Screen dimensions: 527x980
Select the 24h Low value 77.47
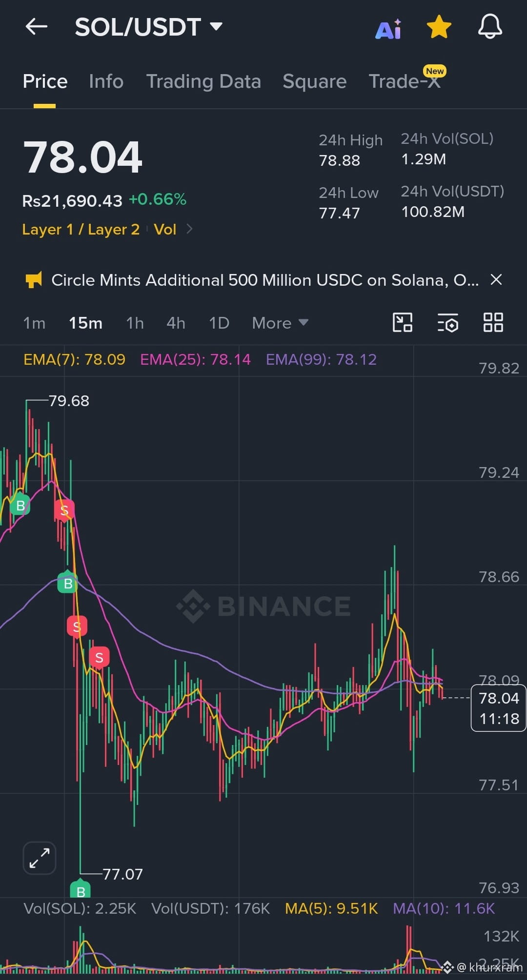point(339,213)
